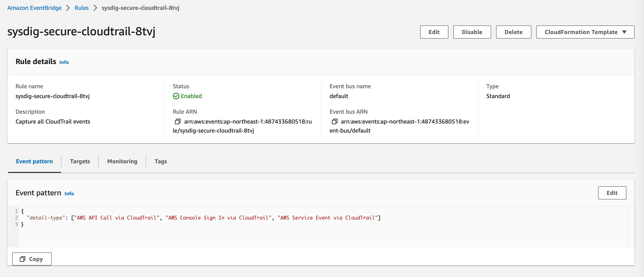644x277 pixels.
Task: Click the 'Enabled' status text
Action: coord(191,96)
